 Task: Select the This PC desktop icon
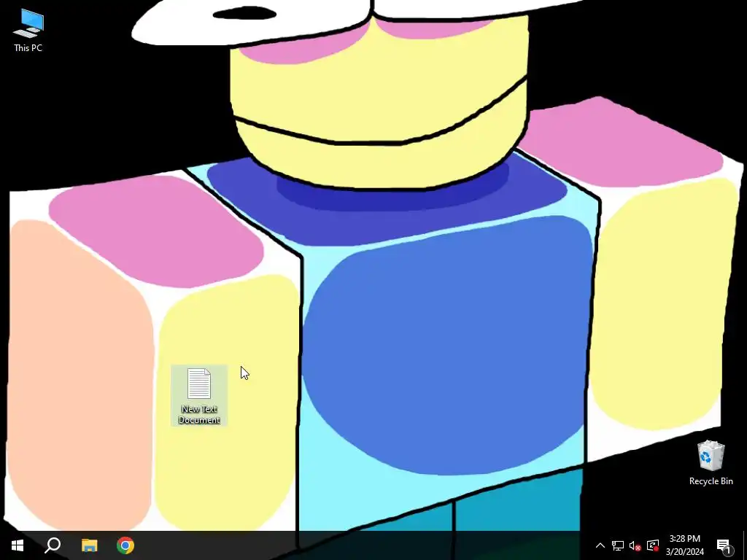pyautogui.click(x=28, y=29)
